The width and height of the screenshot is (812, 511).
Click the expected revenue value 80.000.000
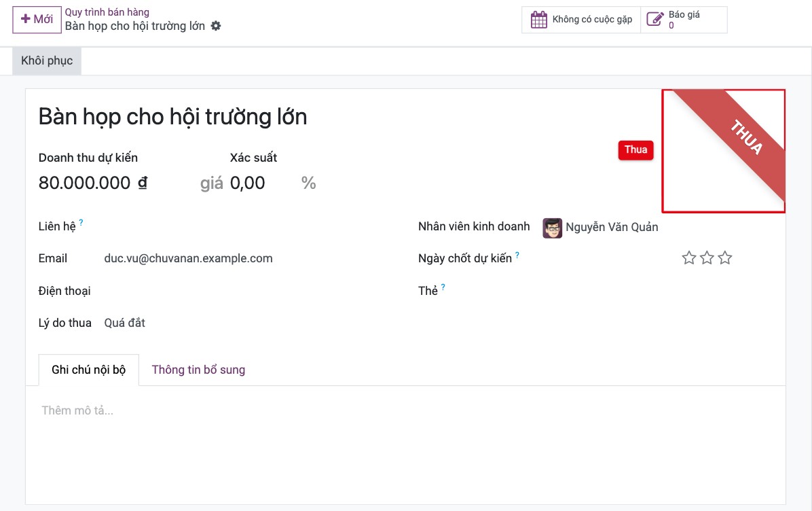pyautogui.click(x=84, y=183)
